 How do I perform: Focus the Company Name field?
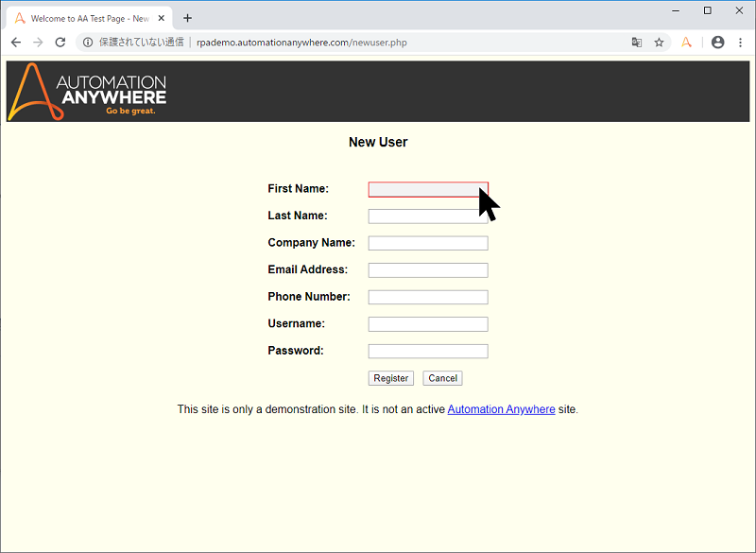click(x=428, y=243)
